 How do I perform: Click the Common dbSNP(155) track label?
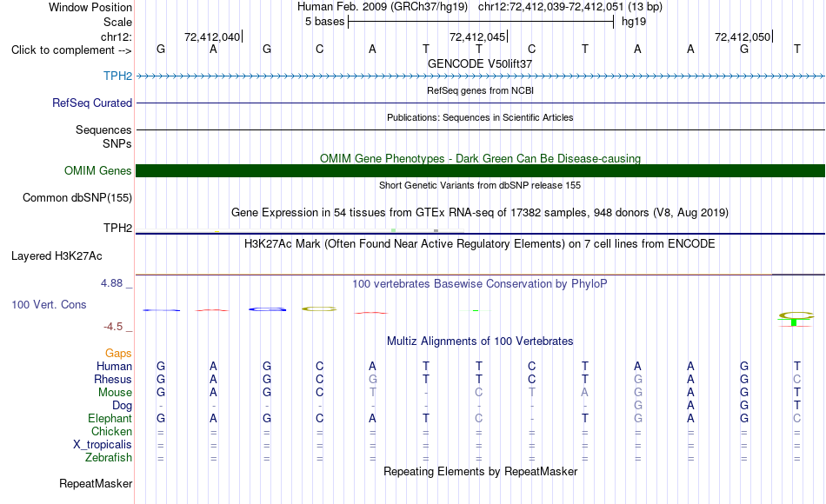77,198
